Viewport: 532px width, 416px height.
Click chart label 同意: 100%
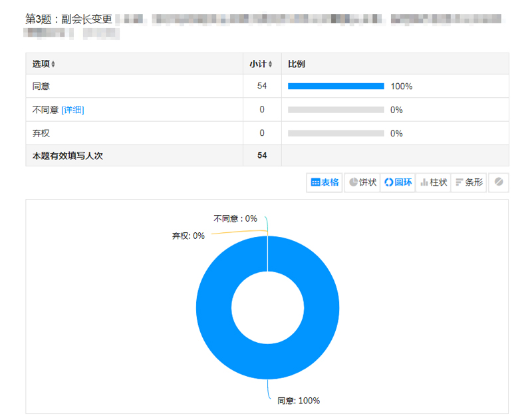tap(299, 401)
